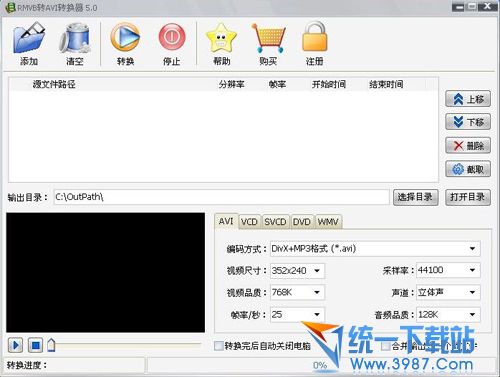Switch to the WMV tab

(328, 222)
